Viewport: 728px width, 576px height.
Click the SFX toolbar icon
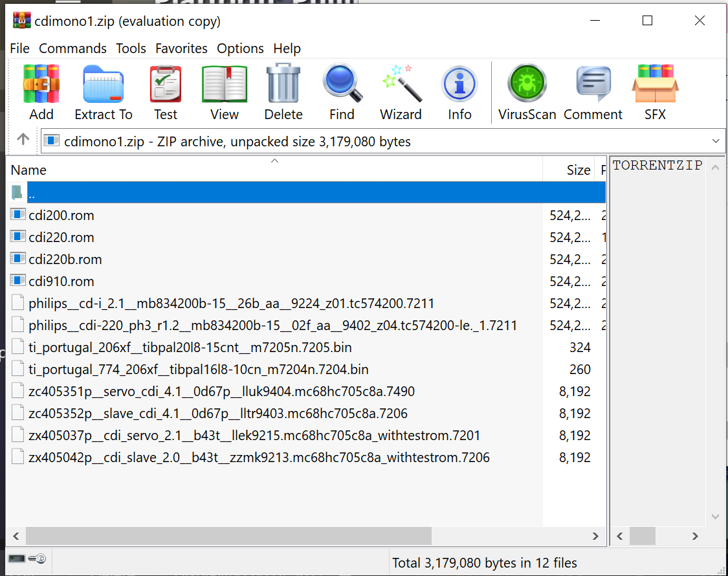click(655, 83)
